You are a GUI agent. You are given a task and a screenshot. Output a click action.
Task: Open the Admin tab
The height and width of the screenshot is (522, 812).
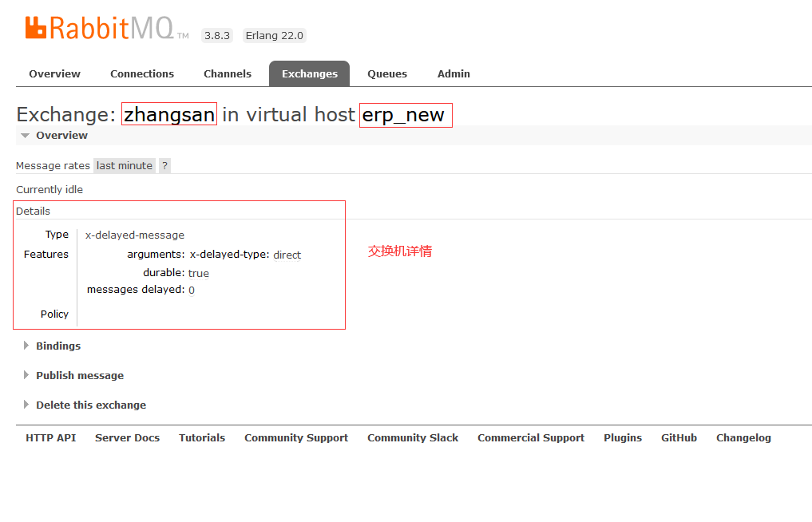point(453,73)
